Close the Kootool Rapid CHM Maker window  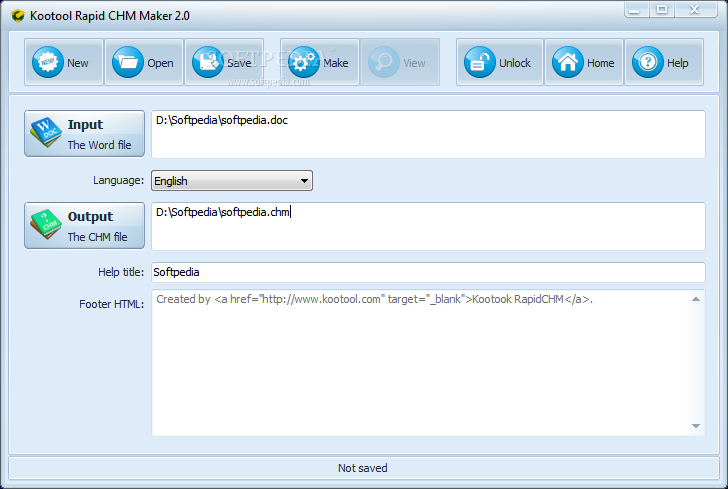[696, 9]
